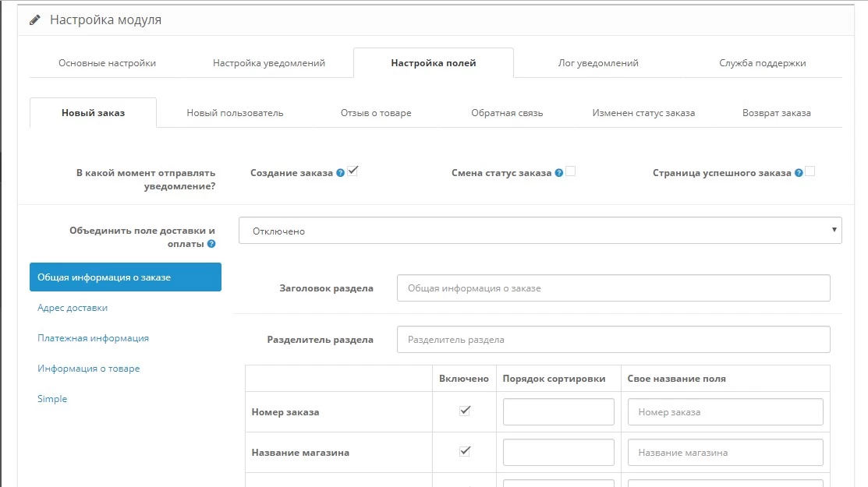Select the Настройка полей tab
Screen dimensions: 868x487
434,63
